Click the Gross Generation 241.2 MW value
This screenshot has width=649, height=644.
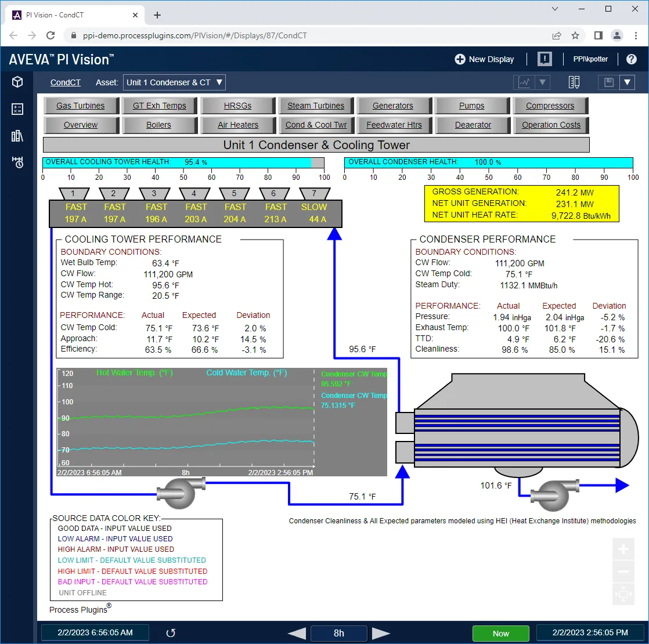click(575, 193)
